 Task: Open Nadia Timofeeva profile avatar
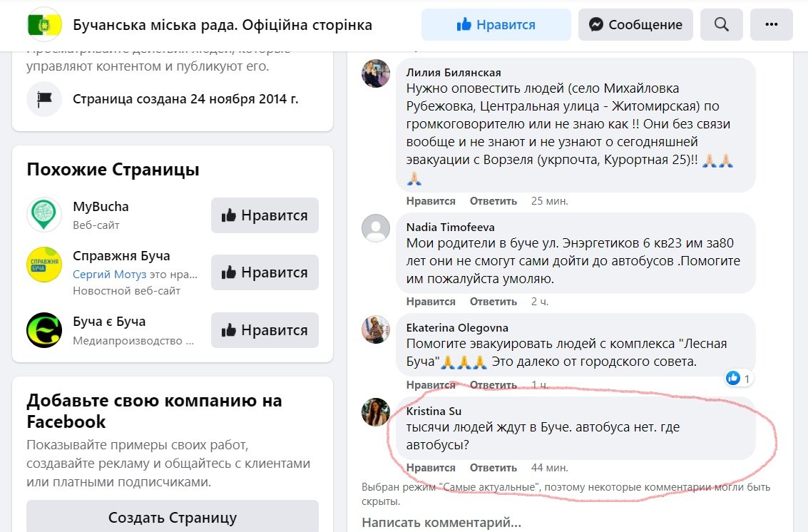pos(376,228)
